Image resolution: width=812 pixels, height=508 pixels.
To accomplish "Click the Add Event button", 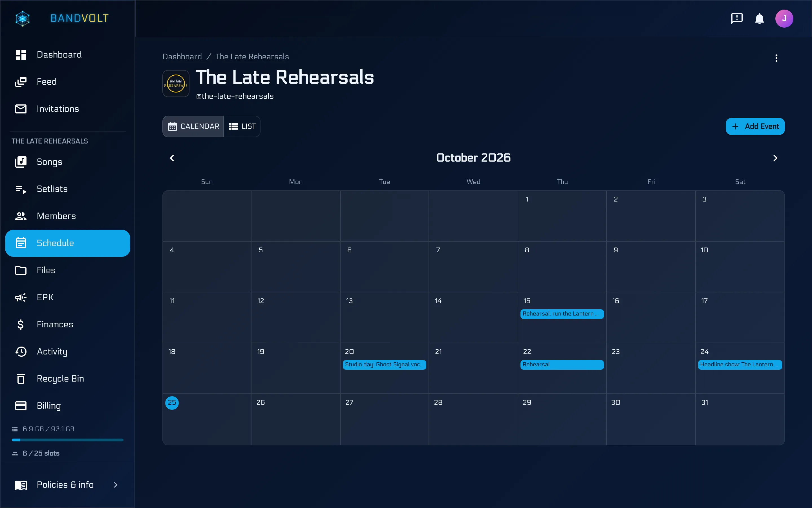I will click(755, 126).
